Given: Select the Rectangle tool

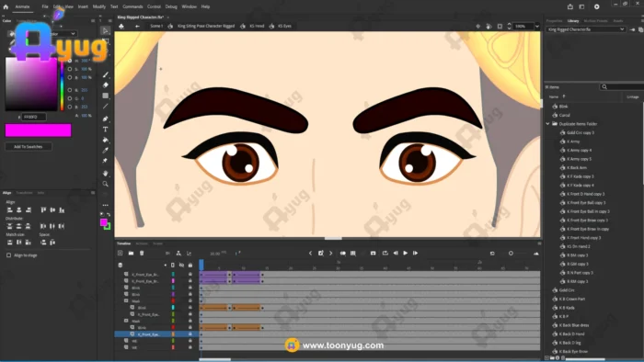Looking at the screenshot, I should (x=106, y=96).
